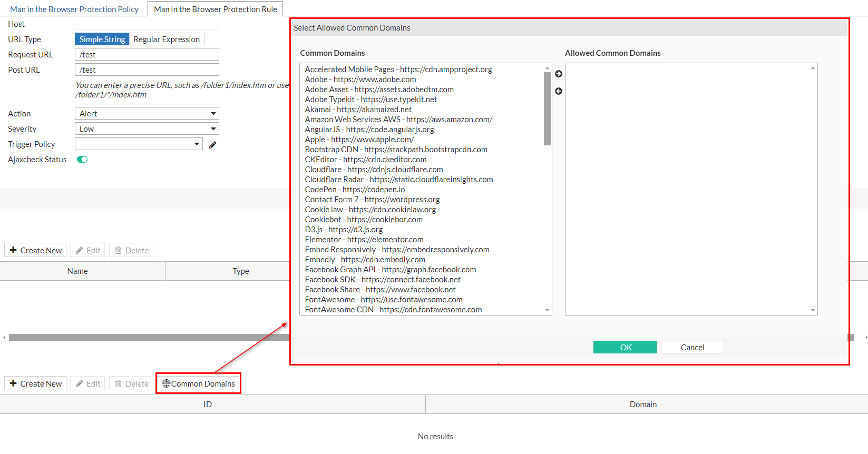Screen dimensions: 868x454
Task: Select Adobe Typekit domain entry
Action: (x=371, y=100)
